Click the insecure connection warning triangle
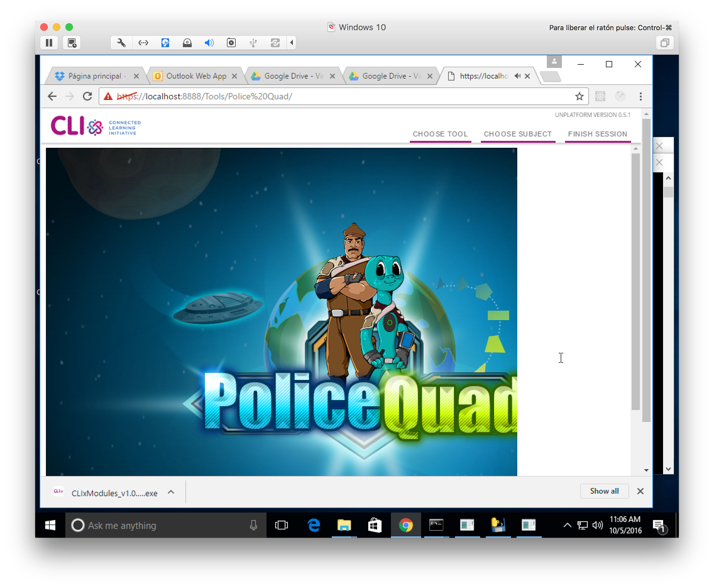This screenshot has height=588, width=714. [x=108, y=96]
